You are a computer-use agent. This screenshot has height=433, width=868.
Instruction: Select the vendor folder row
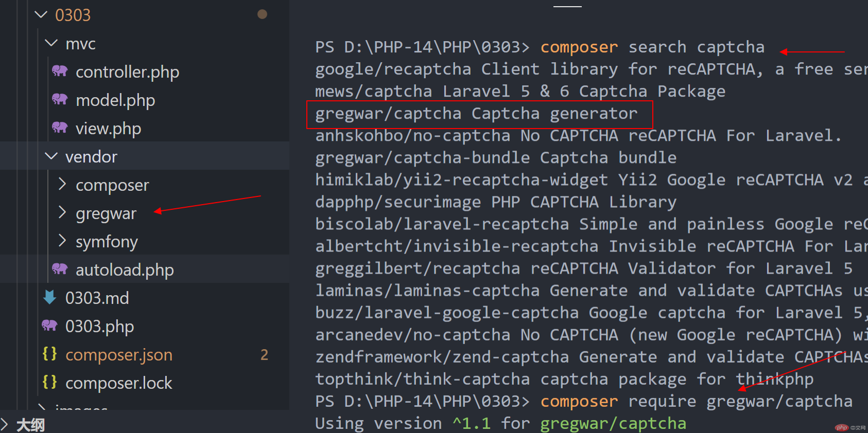[145, 156]
